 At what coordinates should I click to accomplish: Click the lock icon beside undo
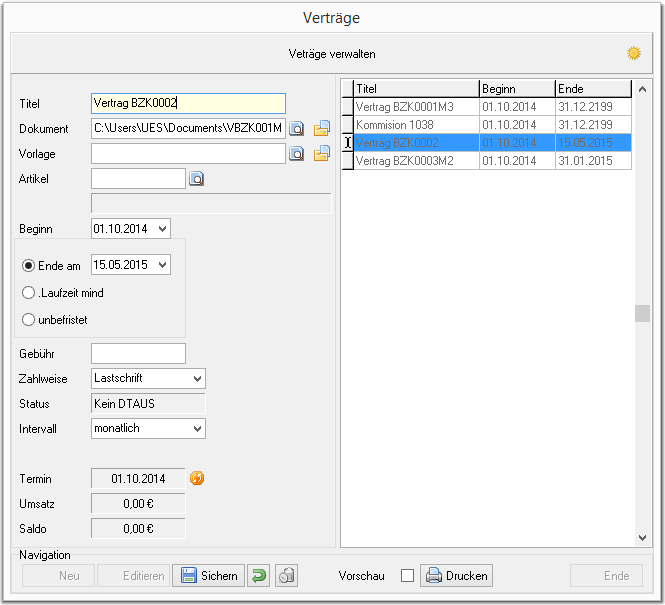pos(286,575)
